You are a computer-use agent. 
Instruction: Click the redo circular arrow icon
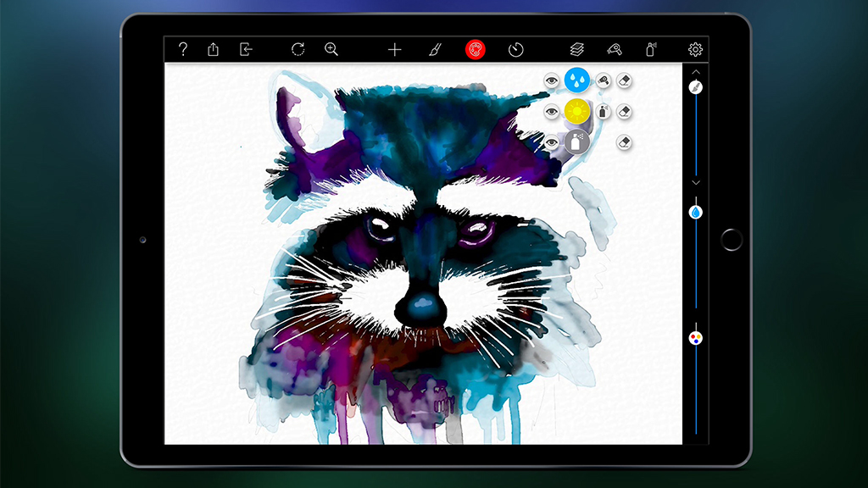pyautogui.click(x=298, y=49)
